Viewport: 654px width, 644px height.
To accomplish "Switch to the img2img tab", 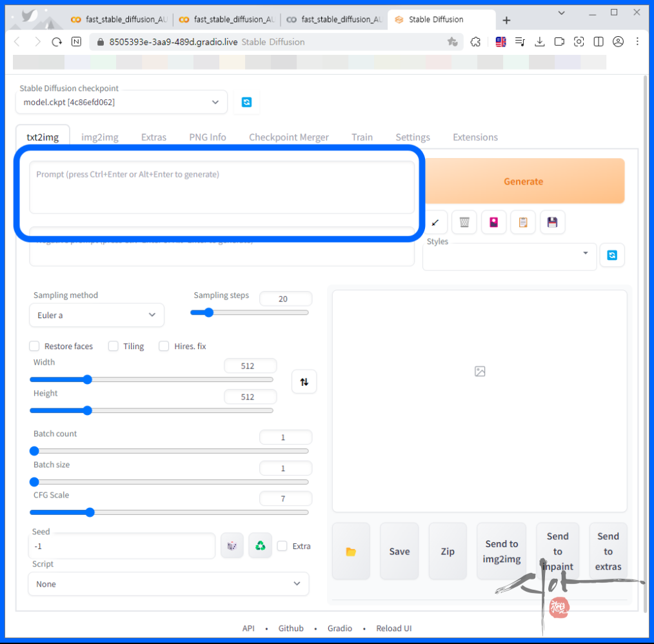I will 100,137.
